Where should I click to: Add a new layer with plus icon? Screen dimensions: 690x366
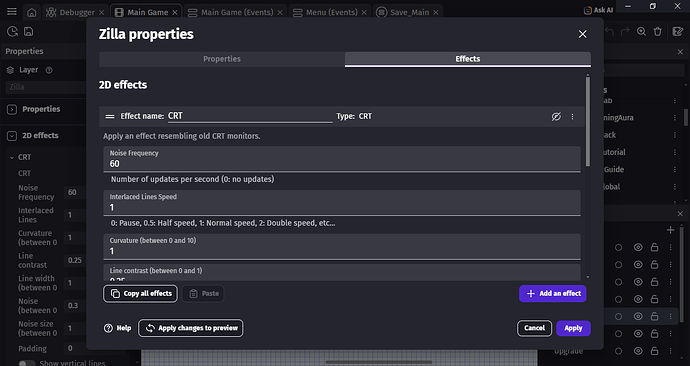tap(671, 230)
